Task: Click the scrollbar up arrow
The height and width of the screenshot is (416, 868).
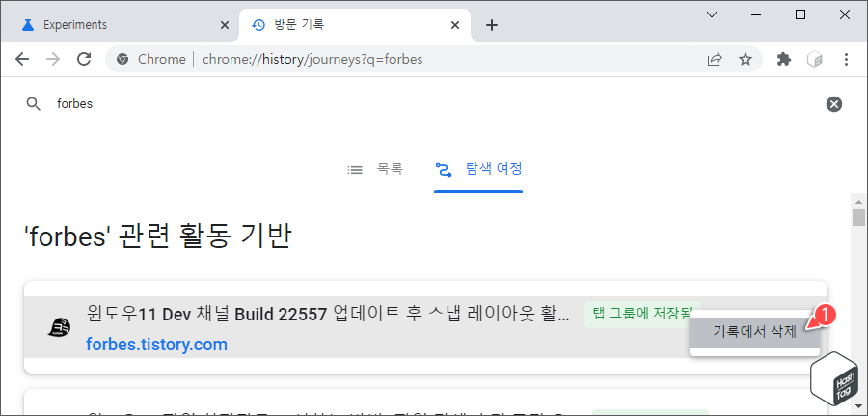Action: (858, 201)
